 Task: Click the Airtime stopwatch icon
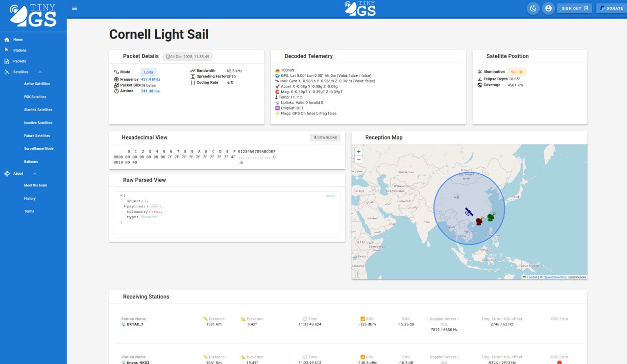(117, 91)
